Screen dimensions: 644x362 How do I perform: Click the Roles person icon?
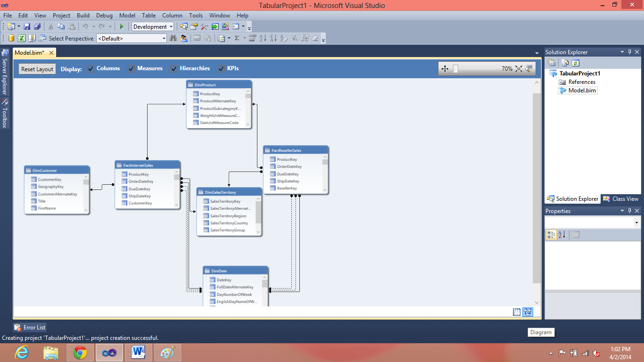pyautogui.click(x=184, y=38)
